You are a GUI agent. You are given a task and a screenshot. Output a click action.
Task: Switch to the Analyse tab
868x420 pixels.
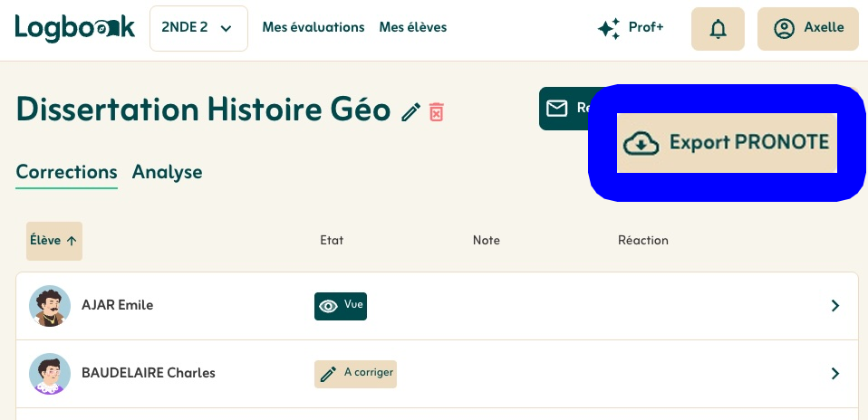[x=168, y=172]
